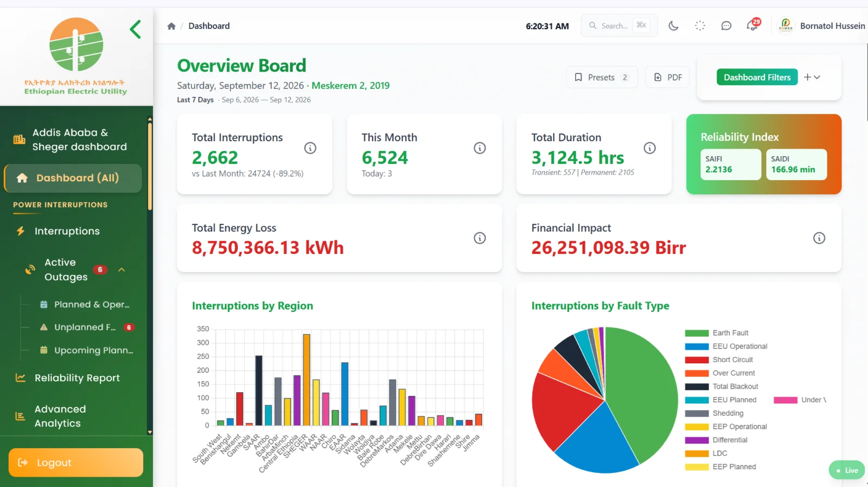Toggle Earth Fault legend swatch
Viewport: 868px width, 487px height.
pyautogui.click(x=697, y=333)
